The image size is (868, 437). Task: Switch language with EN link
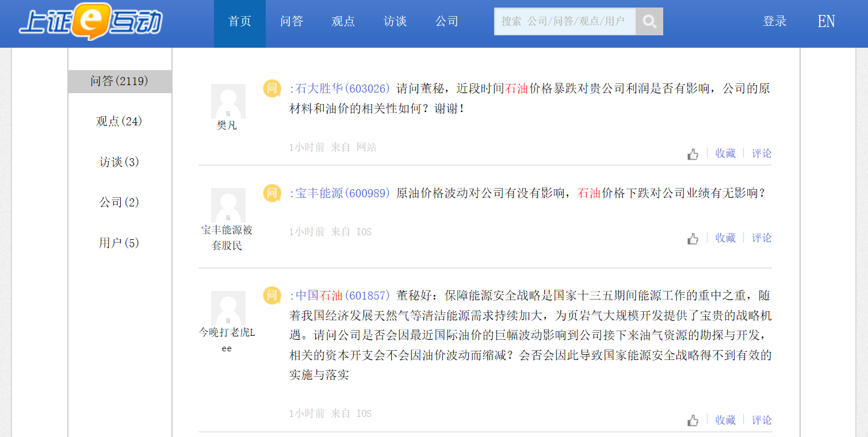pyautogui.click(x=827, y=21)
